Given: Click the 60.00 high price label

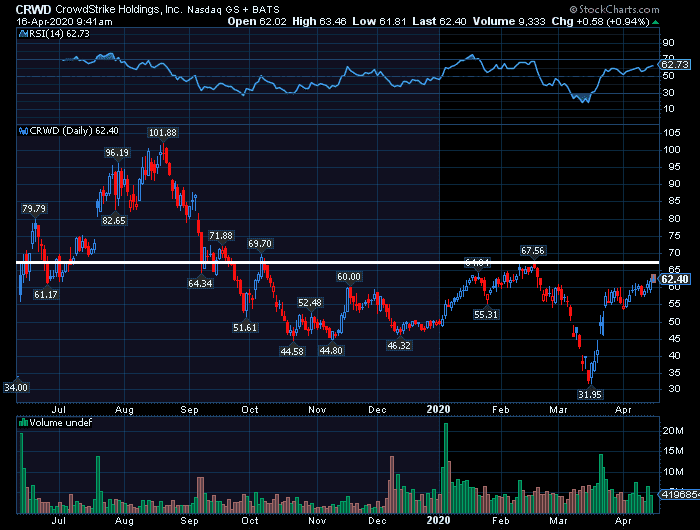Looking at the screenshot, I should tap(349, 277).
